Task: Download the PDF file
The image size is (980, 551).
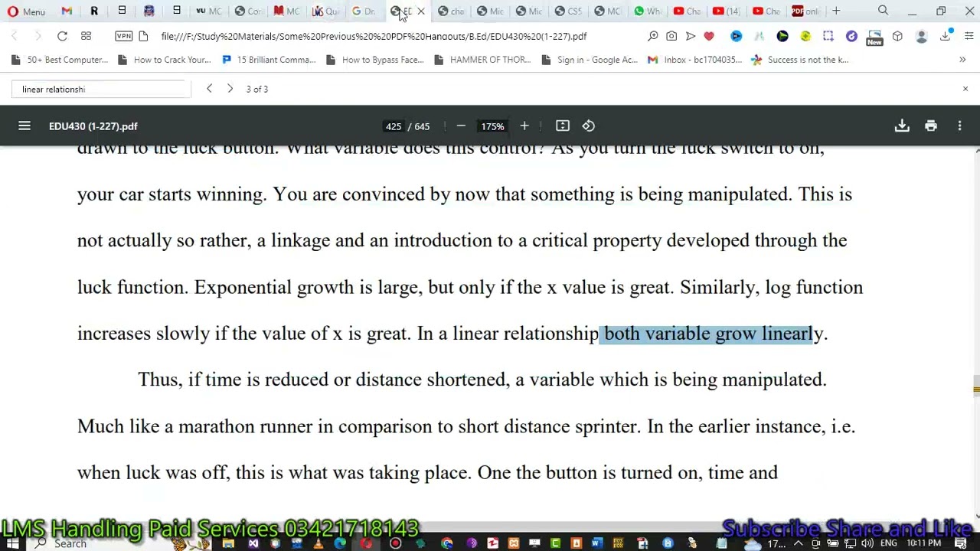Action: [902, 126]
